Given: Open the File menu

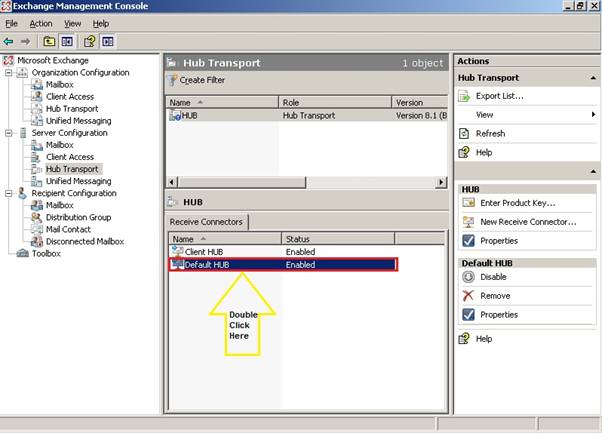Looking at the screenshot, I should [12, 23].
